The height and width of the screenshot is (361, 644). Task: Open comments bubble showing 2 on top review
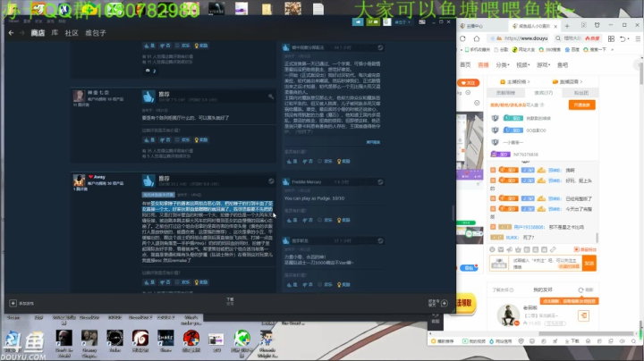pyautogui.click(x=151, y=71)
